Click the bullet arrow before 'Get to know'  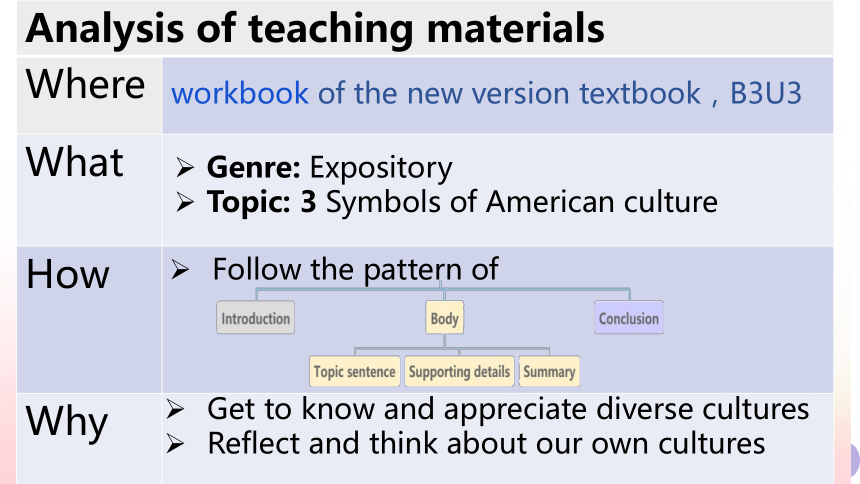(175, 409)
